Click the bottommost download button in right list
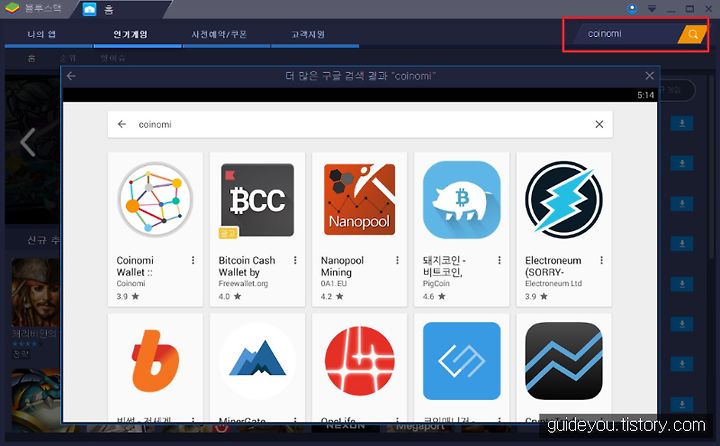The width and height of the screenshot is (720, 446). click(x=682, y=404)
